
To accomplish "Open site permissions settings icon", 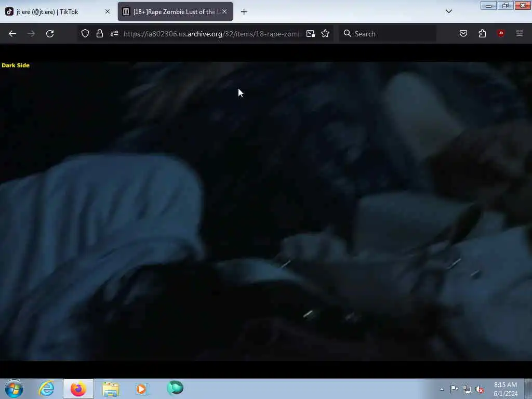I will 114,33.
